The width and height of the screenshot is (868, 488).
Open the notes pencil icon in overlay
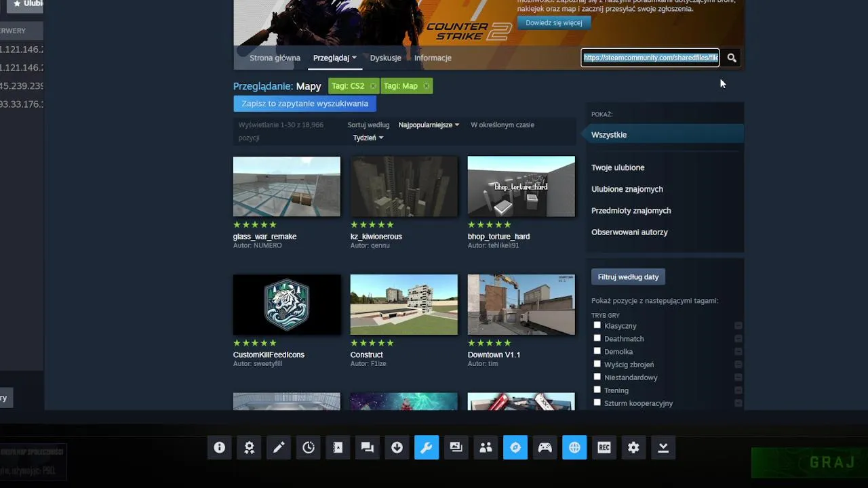point(279,447)
